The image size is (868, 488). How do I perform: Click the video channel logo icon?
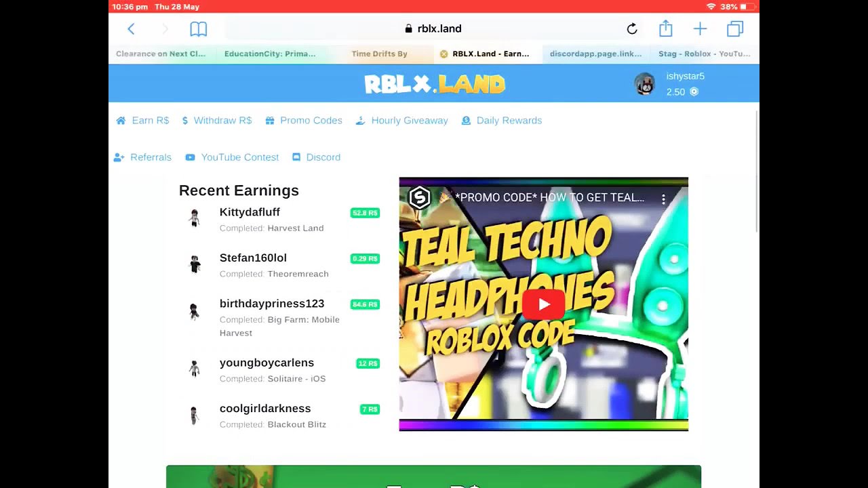tap(420, 198)
